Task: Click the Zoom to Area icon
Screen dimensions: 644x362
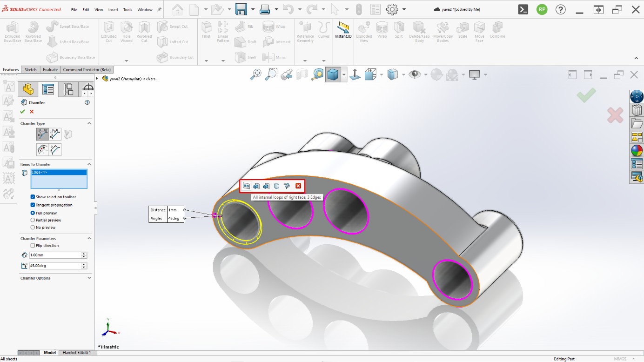Action: pos(271,74)
